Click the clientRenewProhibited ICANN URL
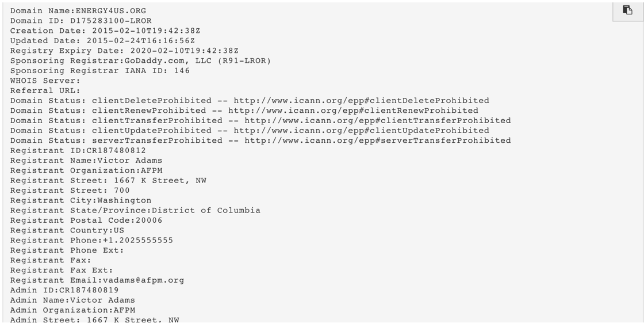Screen dimensions: 644x331 coord(353,111)
